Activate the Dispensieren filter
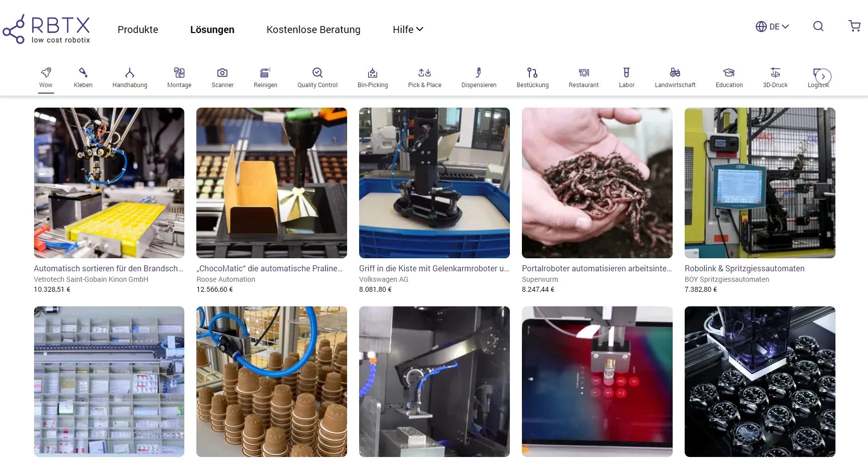Screen dimensions: 868x461 [x=478, y=76]
